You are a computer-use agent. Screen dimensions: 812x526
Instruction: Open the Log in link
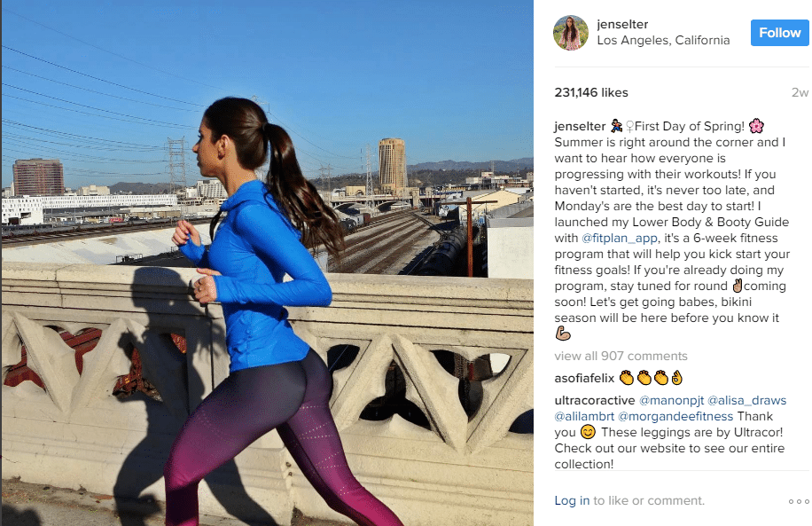click(x=572, y=500)
